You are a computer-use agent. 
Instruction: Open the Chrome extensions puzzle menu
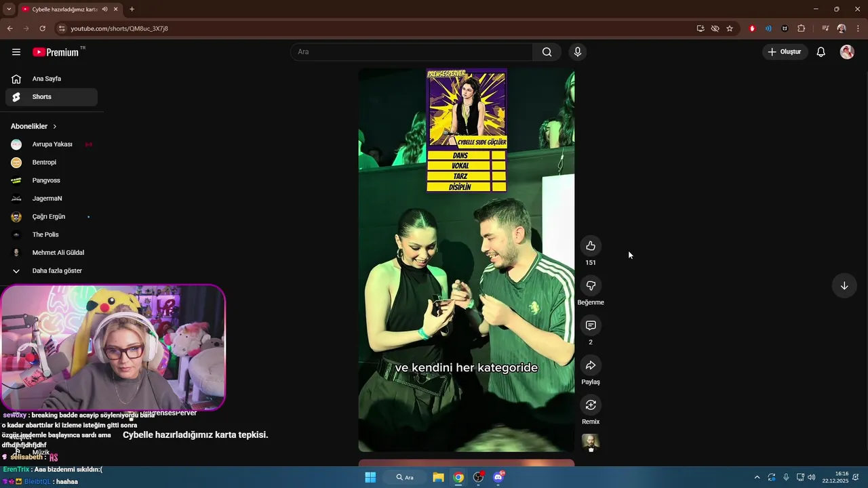(x=802, y=28)
